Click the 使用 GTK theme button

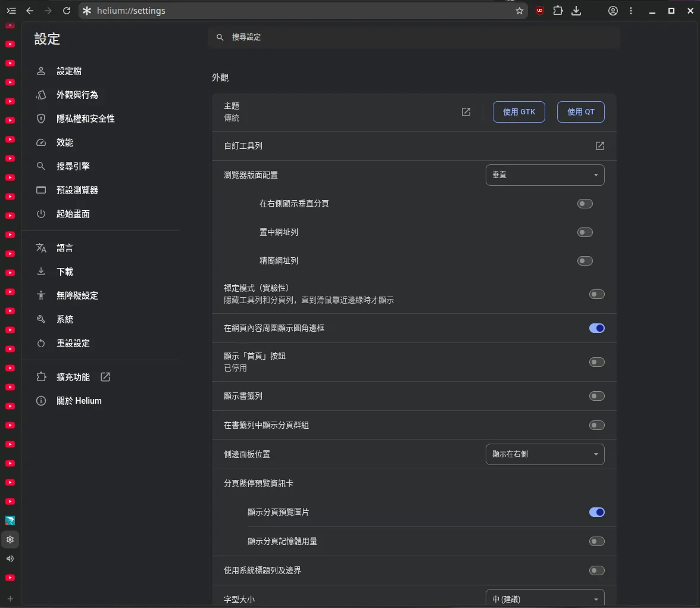pyautogui.click(x=519, y=112)
